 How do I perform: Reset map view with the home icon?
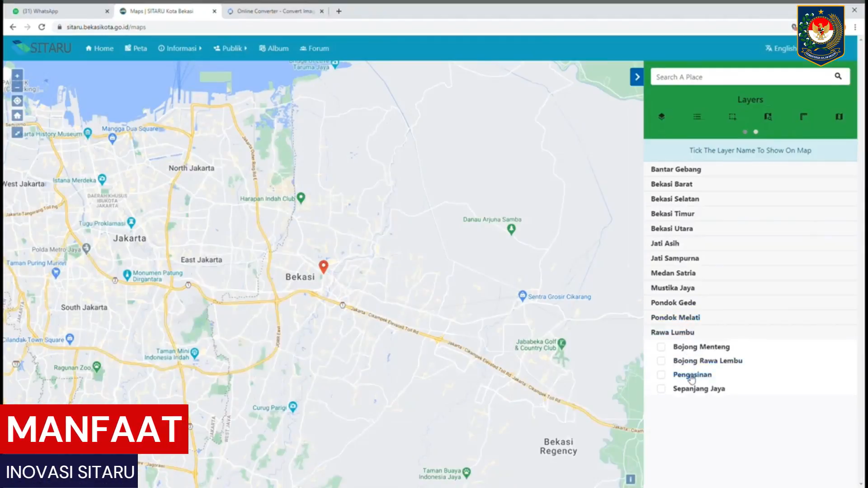pyautogui.click(x=17, y=116)
